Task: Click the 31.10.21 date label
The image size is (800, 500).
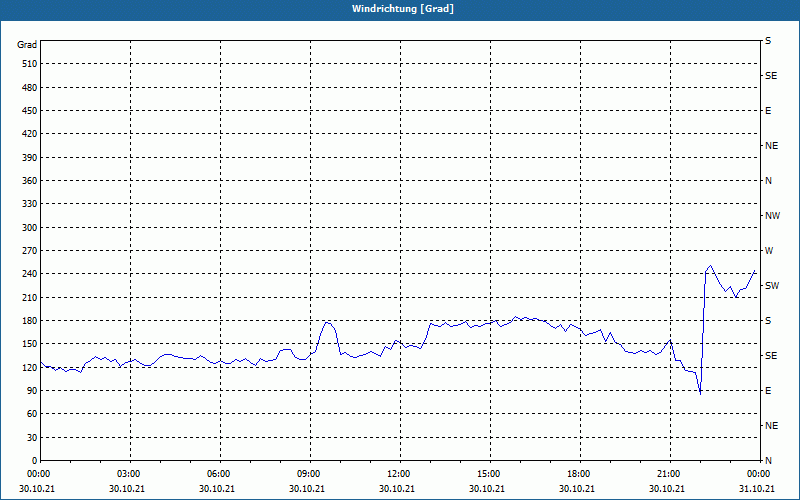Action: pyautogui.click(x=757, y=489)
